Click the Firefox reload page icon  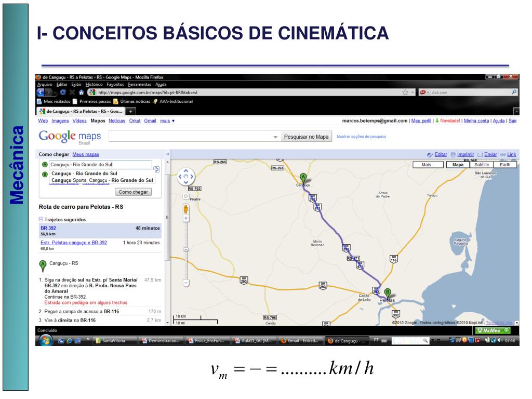(63, 92)
